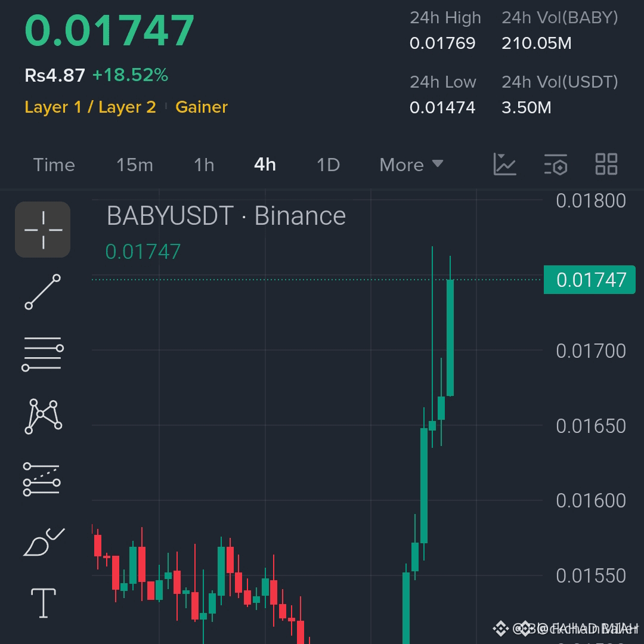The image size is (644, 644).
Task: Click the +18.52% change value
Action: 130,75
